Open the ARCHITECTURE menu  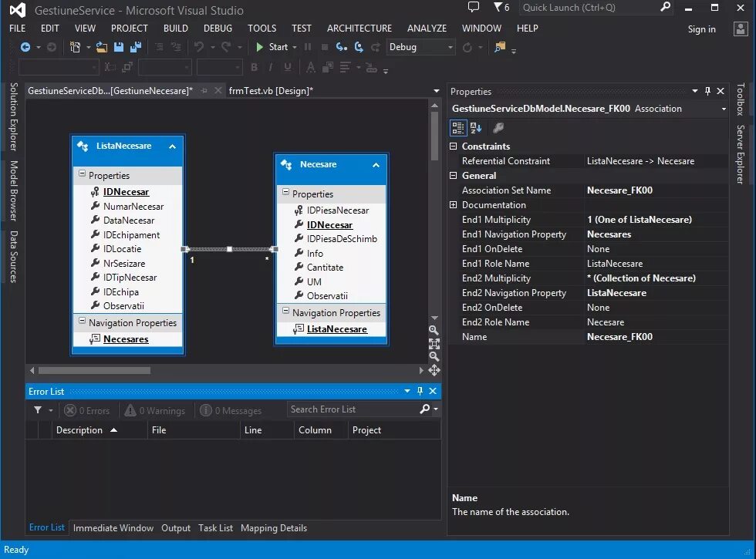click(359, 29)
